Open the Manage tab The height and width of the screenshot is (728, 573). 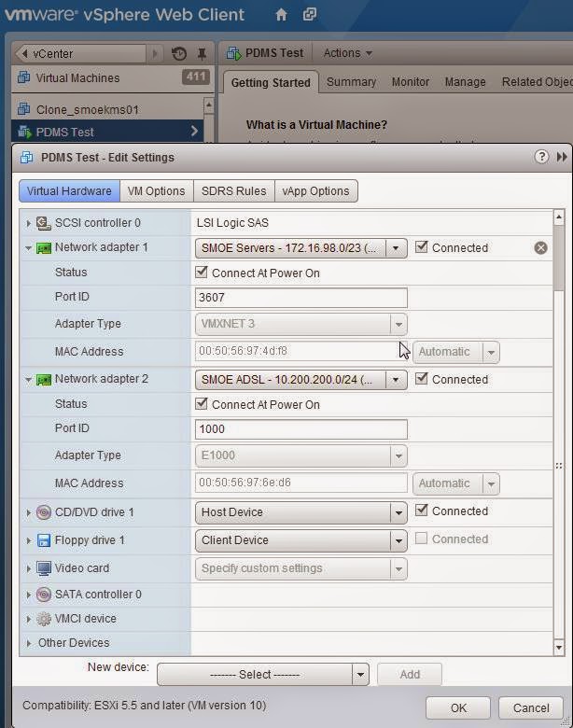466,82
